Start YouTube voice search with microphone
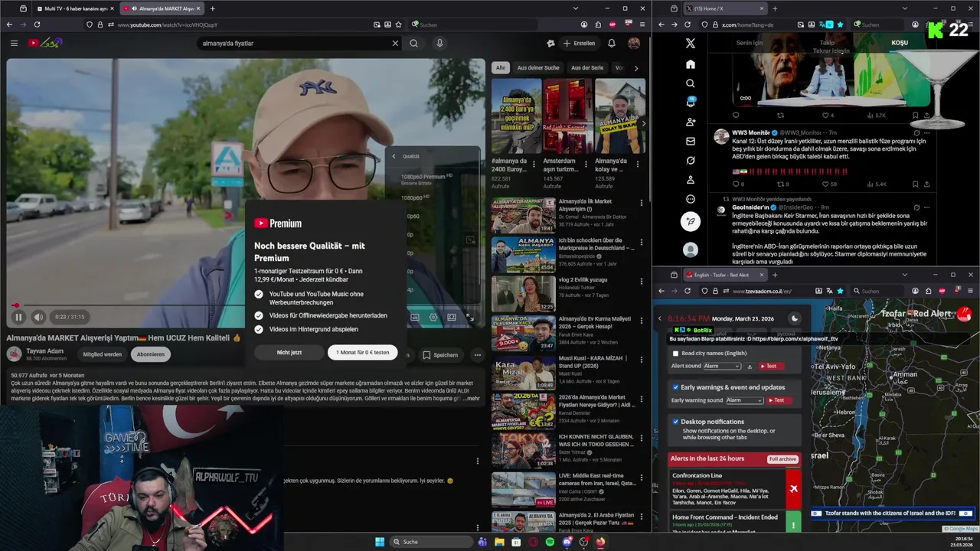Screen dimensions: 980x551 (439, 43)
